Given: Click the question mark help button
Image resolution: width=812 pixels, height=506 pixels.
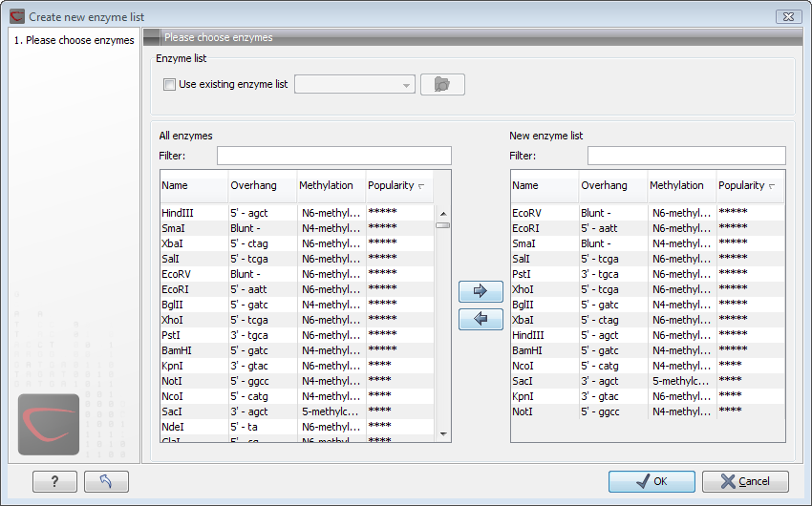Looking at the screenshot, I should point(54,482).
